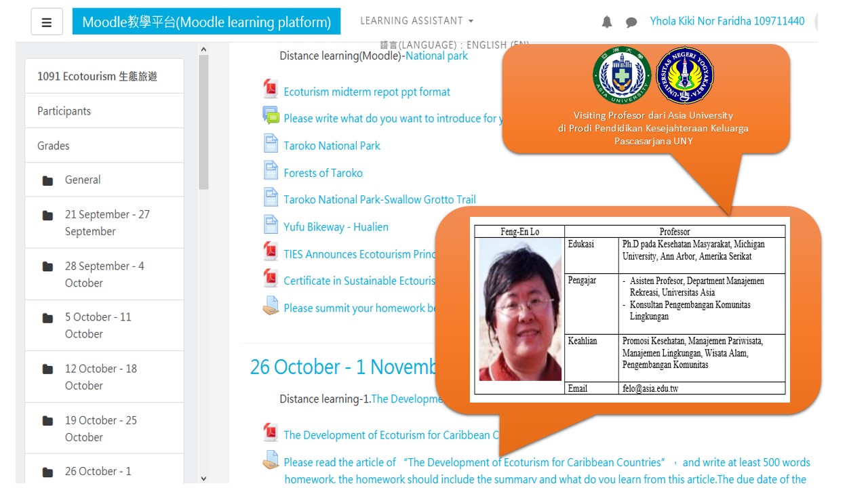Go to 12 October - 18 October section
The image size is (868, 488).
(104, 377)
